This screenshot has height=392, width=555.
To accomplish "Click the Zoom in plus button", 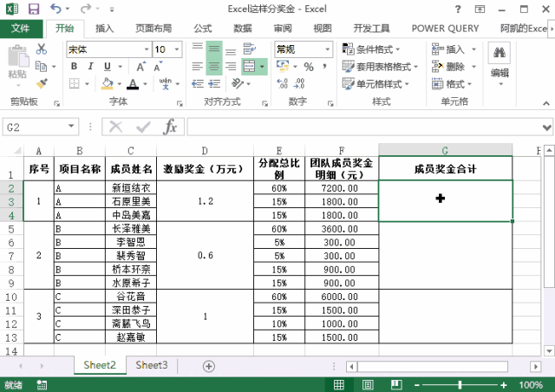I will (x=504, y=385).
